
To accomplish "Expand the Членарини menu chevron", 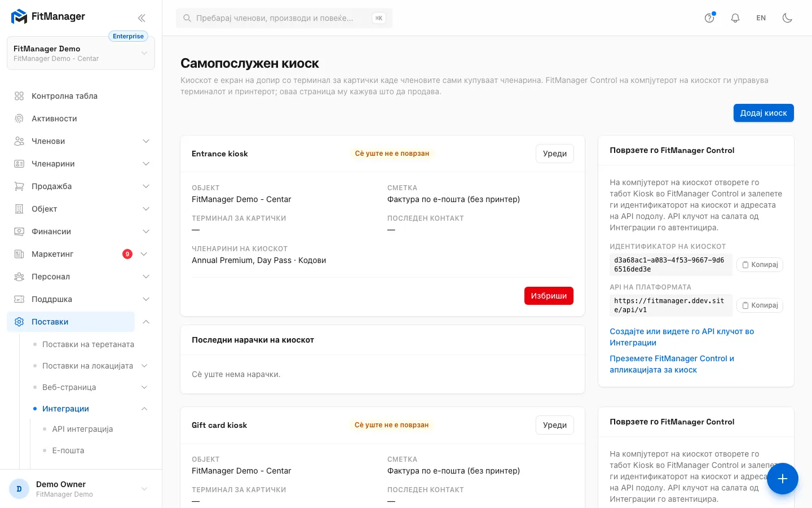I will point(146,164).
